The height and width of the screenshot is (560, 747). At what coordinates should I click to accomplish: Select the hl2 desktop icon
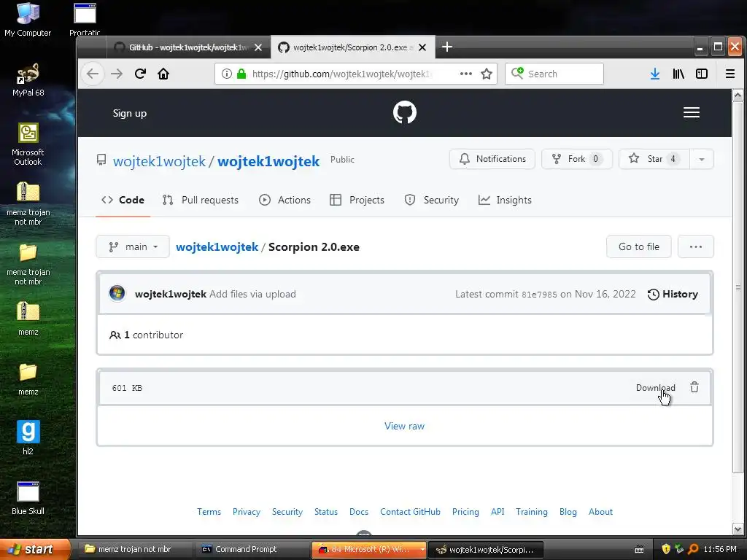28,438
